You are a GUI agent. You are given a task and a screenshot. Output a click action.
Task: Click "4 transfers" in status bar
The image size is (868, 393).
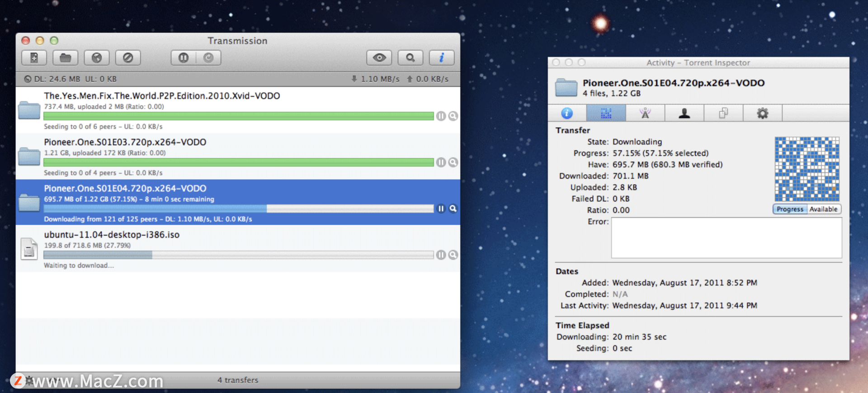[x=238, y=380]
